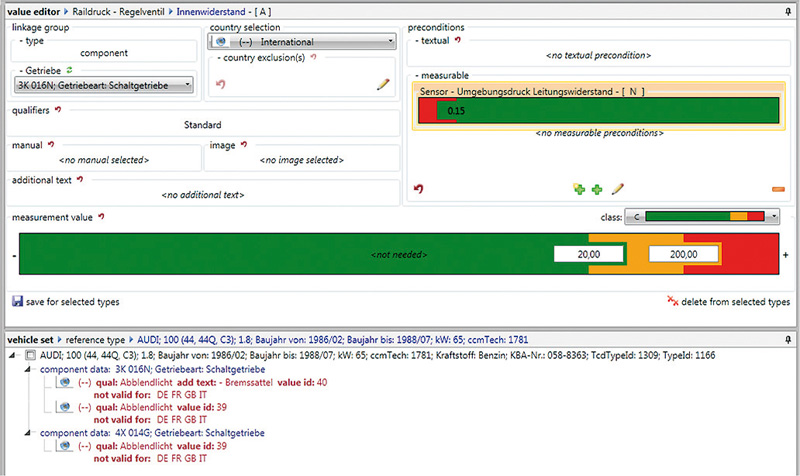
Task: Click save for selected types
Action: (x=68, y=300)
